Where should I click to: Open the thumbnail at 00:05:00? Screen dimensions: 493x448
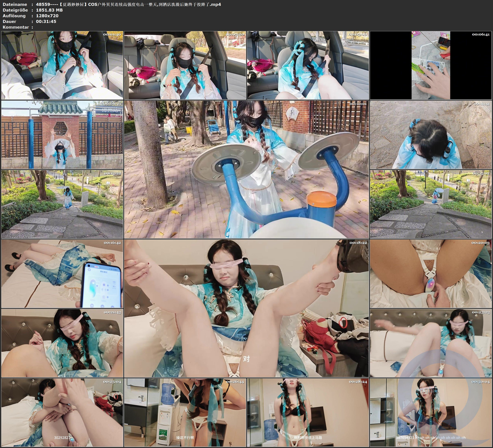tap(308, 65)
